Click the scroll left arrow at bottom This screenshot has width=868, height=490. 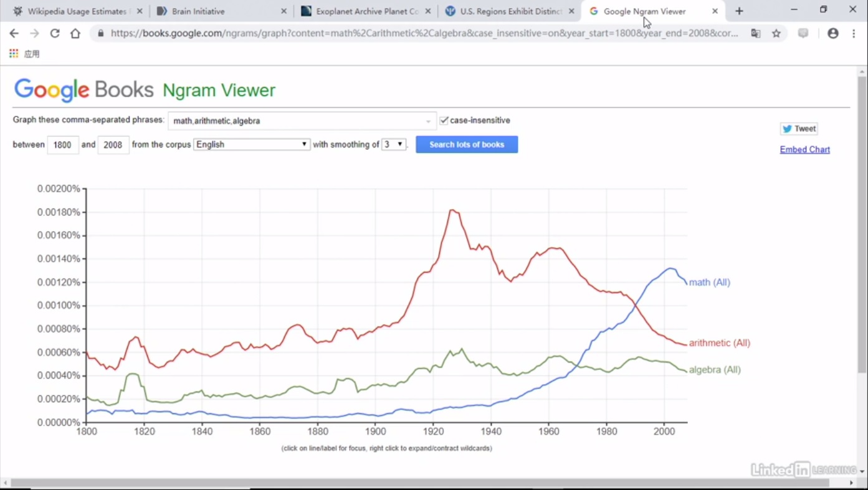tap(5, 483)
